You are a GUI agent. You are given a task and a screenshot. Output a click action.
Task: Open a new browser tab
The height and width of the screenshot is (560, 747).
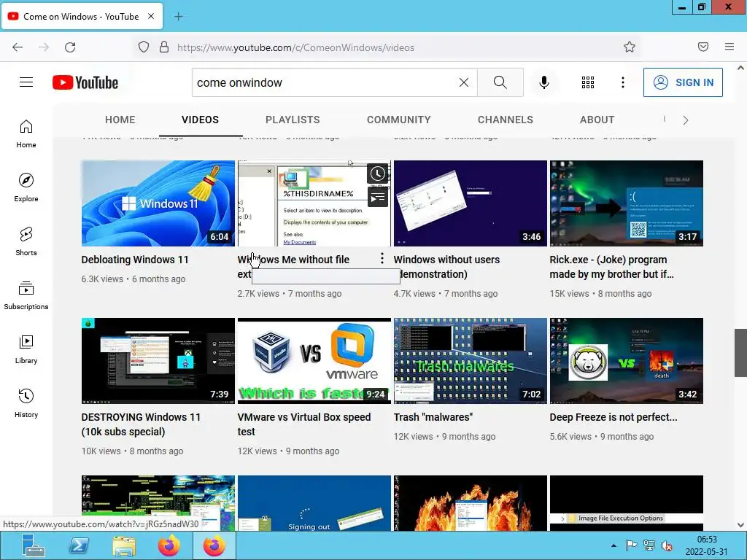click(179, 17)
